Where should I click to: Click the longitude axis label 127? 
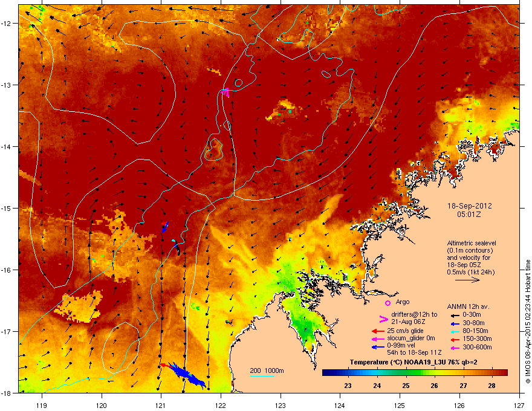tap(519, 406)
